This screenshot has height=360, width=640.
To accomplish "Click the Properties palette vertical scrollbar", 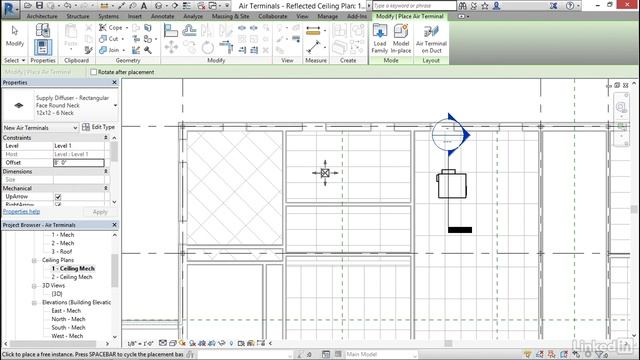I will 114,151.
